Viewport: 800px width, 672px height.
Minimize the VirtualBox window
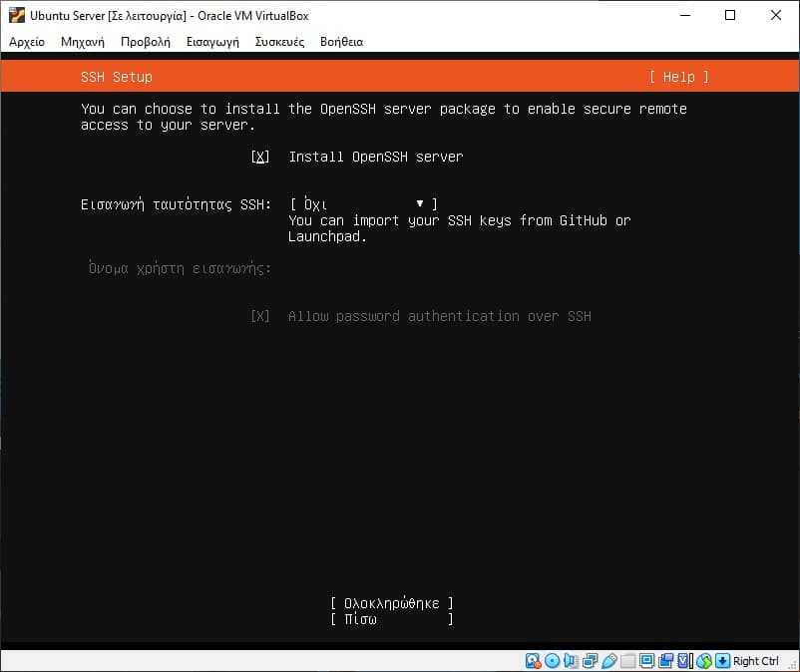pyautogui.click(x=685, y=15)
